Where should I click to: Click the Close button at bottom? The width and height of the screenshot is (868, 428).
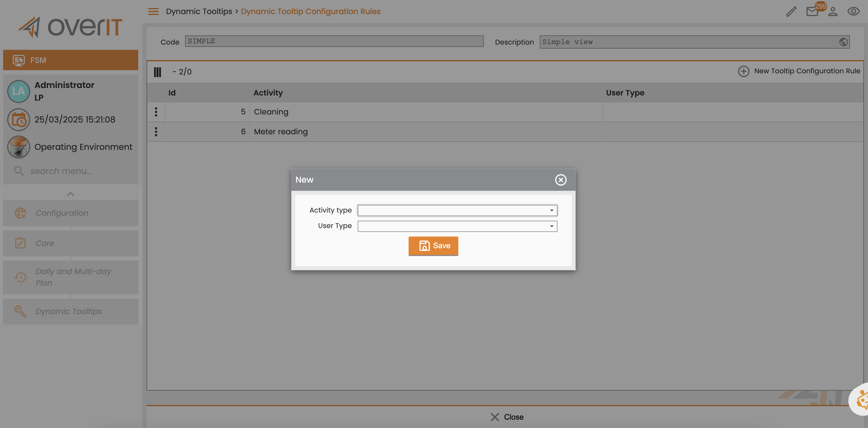pyautogui.click(x=507, y=417)
